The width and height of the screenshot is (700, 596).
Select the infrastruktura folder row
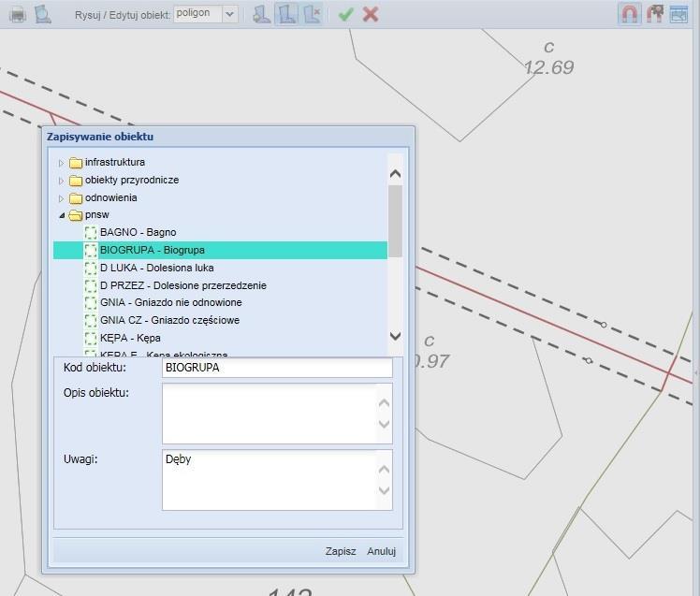(x=220, y=163)
